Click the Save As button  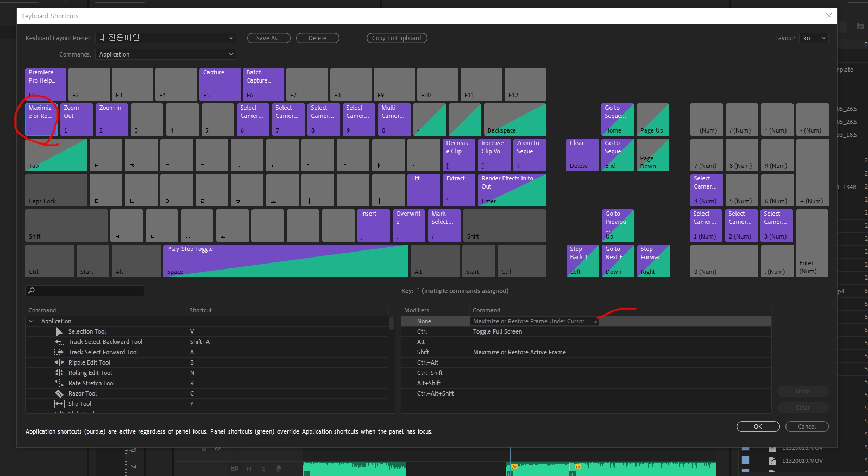269,38
